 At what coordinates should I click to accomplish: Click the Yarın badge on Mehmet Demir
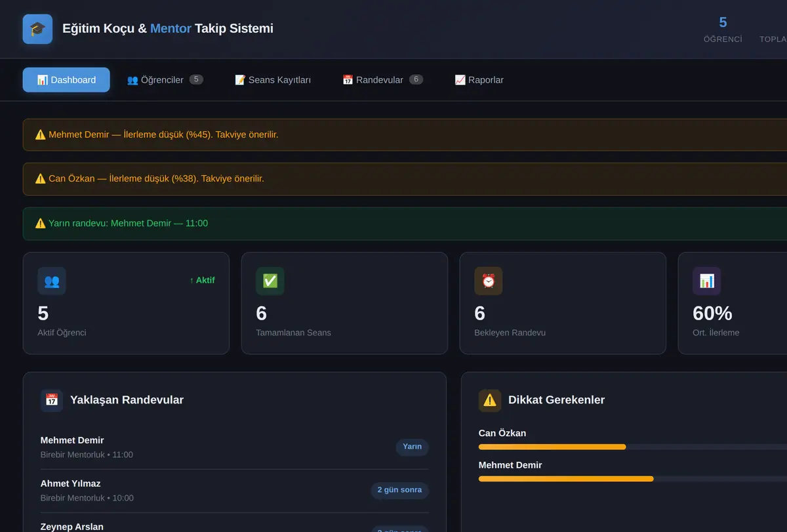[x=412, y=447]
